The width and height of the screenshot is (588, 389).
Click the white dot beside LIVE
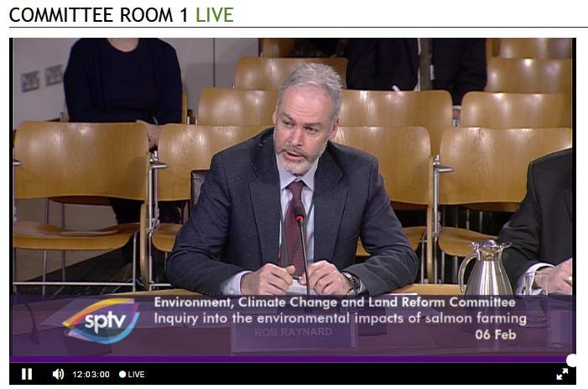pyautogui.click(x=122, y=375)
